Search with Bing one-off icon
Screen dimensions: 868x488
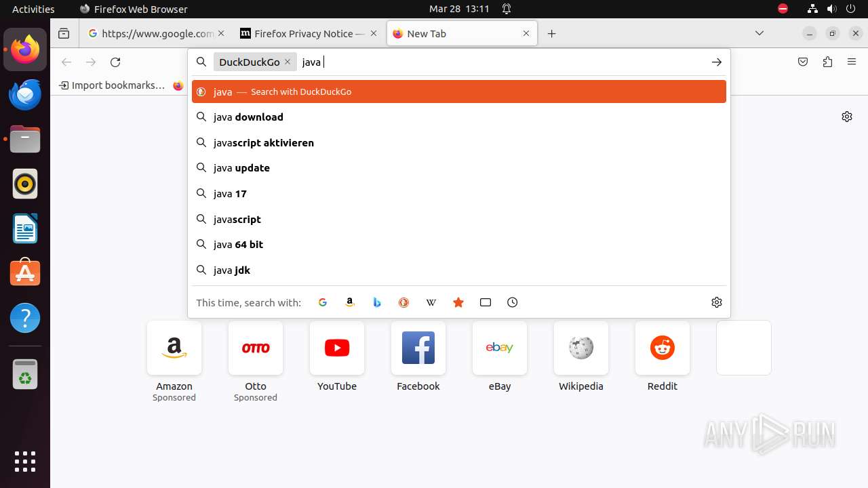tap(377, 302)
